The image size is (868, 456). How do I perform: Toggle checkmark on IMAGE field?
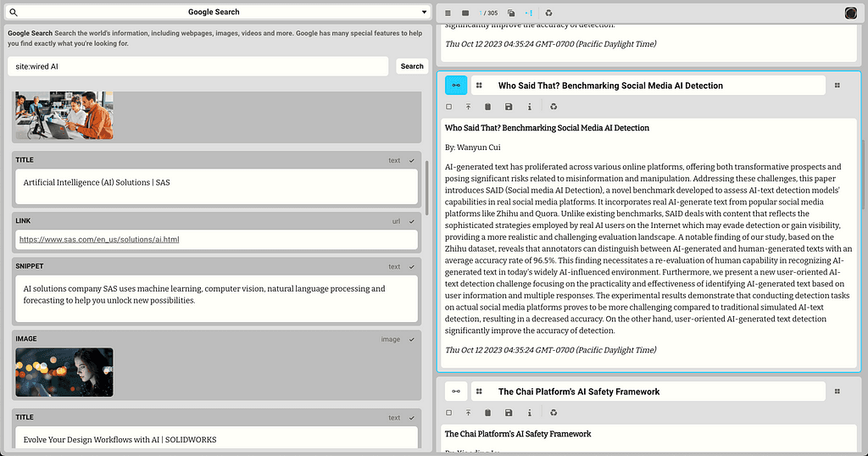412,339
